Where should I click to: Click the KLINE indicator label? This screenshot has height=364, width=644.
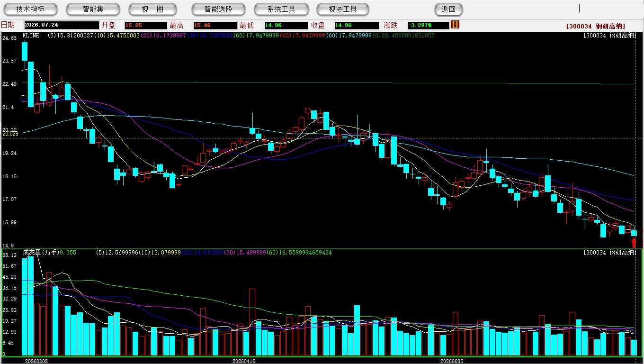pos(31,36)
